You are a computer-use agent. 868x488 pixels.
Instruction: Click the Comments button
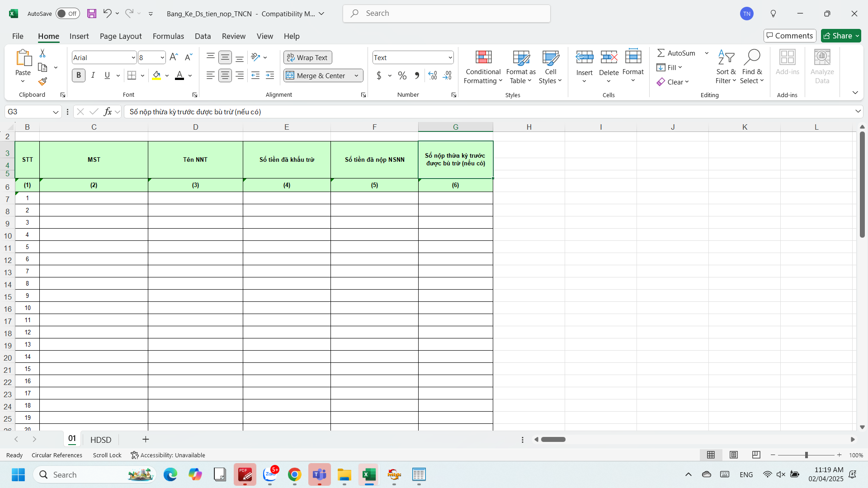click(789, 36)
